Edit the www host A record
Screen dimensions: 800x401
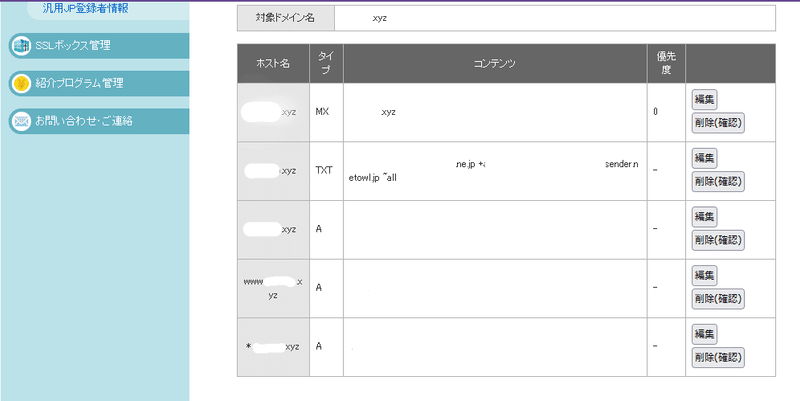[x=704, y=276]
